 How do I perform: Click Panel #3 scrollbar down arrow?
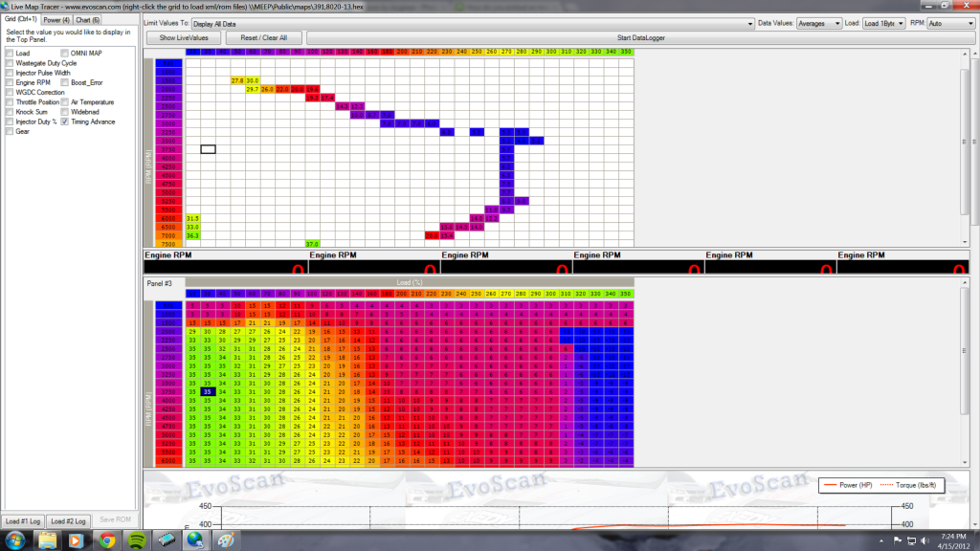(965, 463)
